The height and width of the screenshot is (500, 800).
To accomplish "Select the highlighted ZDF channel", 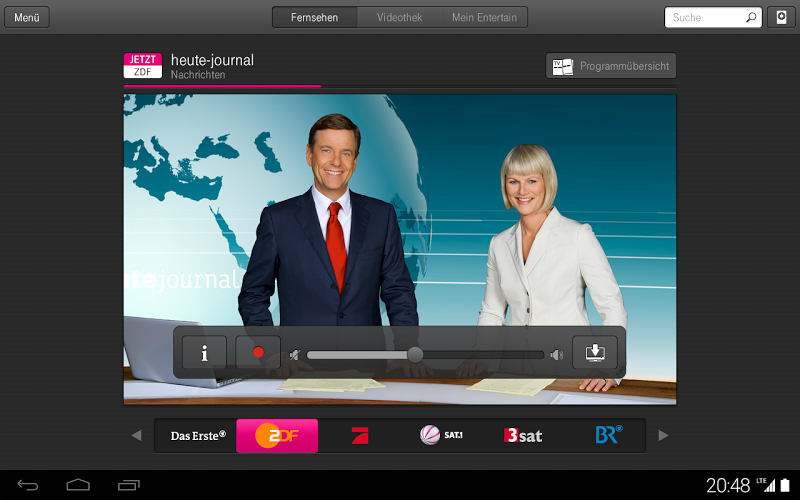I will click(x=277, y=436).
